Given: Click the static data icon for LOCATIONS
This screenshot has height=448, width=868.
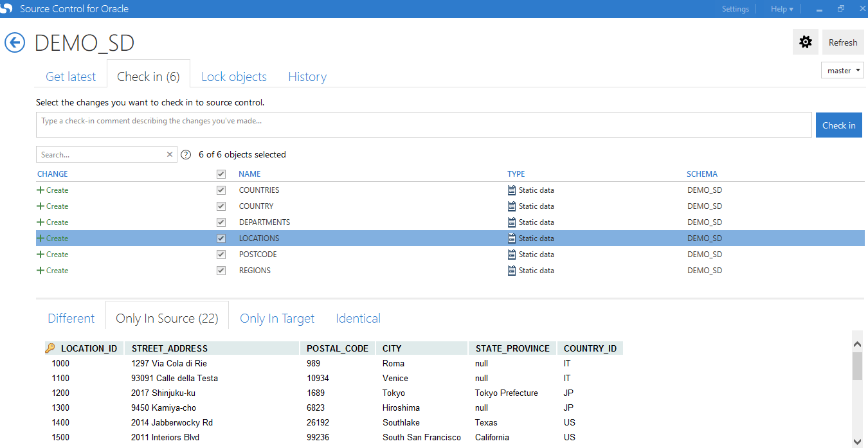Looking at the screenshot, I should (x=512, y=238).
